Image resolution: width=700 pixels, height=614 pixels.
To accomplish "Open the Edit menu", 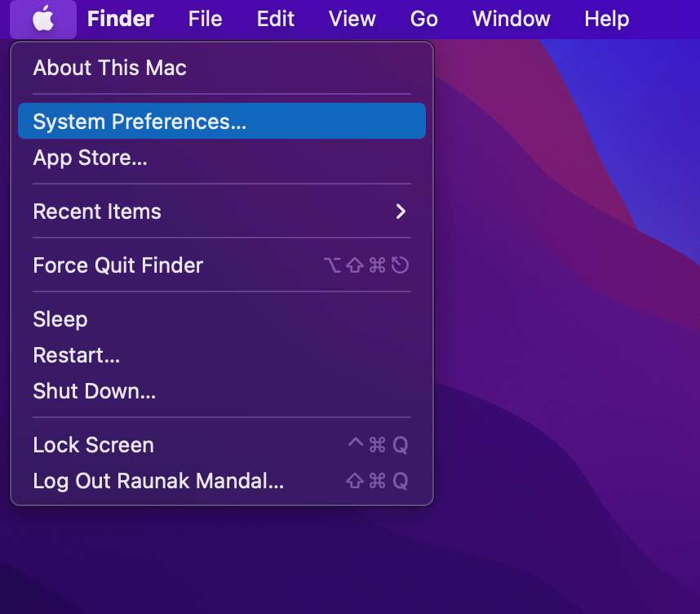I will 276,19.
